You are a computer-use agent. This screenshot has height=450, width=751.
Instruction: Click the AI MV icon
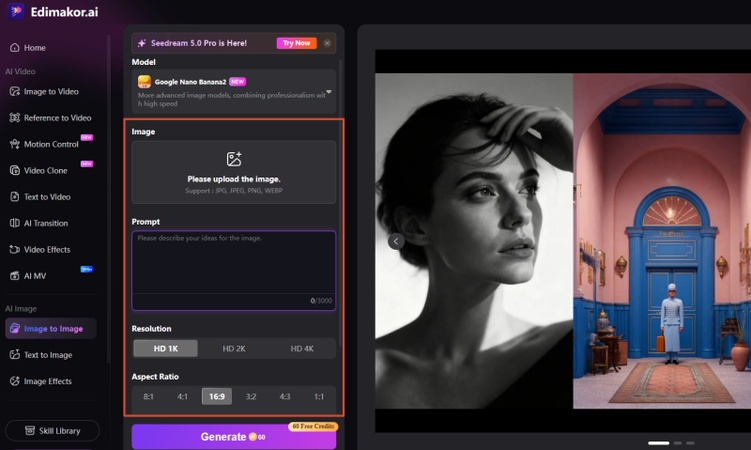pyautogui.click(x=15, y=276)
